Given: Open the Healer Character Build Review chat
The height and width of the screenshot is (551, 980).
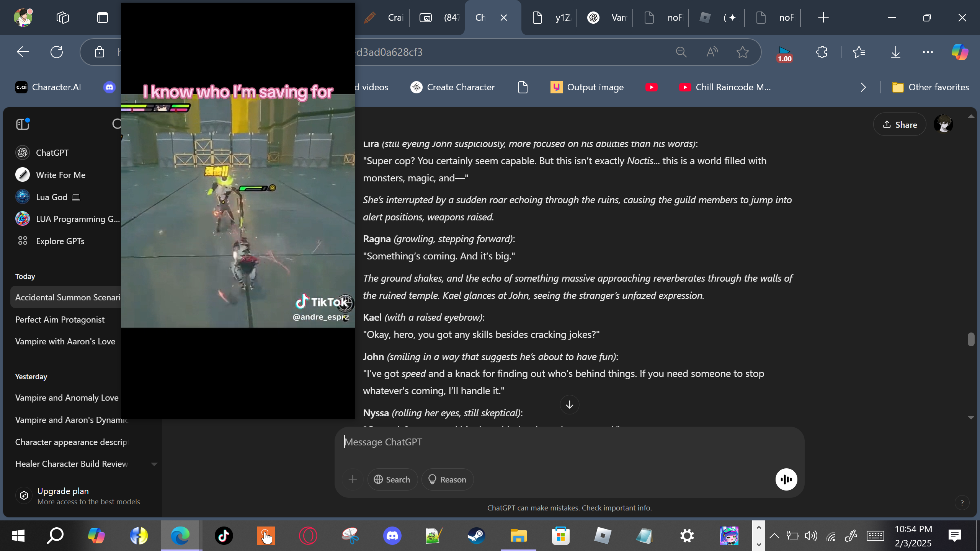Looking at the screenshot, I should click(x=72, y=464).
